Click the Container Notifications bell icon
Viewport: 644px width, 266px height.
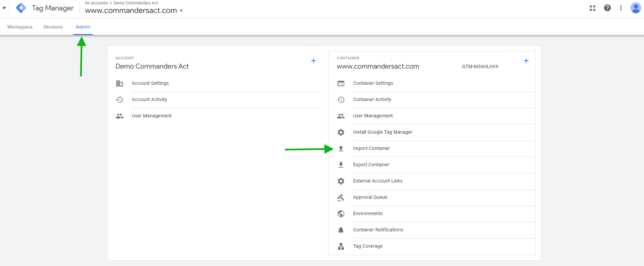point(341,230)
